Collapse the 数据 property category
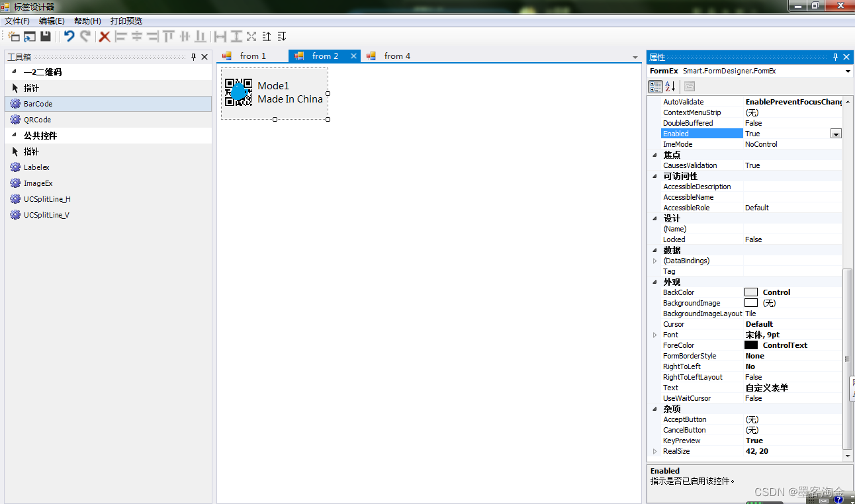Image resolution: width=855 pixels, height=504 pixels. tap(655, 250)
